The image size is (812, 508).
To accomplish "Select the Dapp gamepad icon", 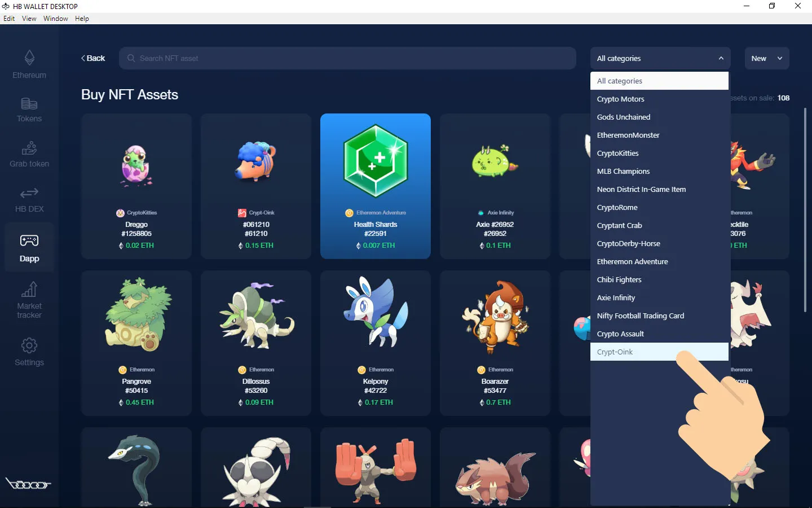I will pyautogui.click(x=29, y=241).
